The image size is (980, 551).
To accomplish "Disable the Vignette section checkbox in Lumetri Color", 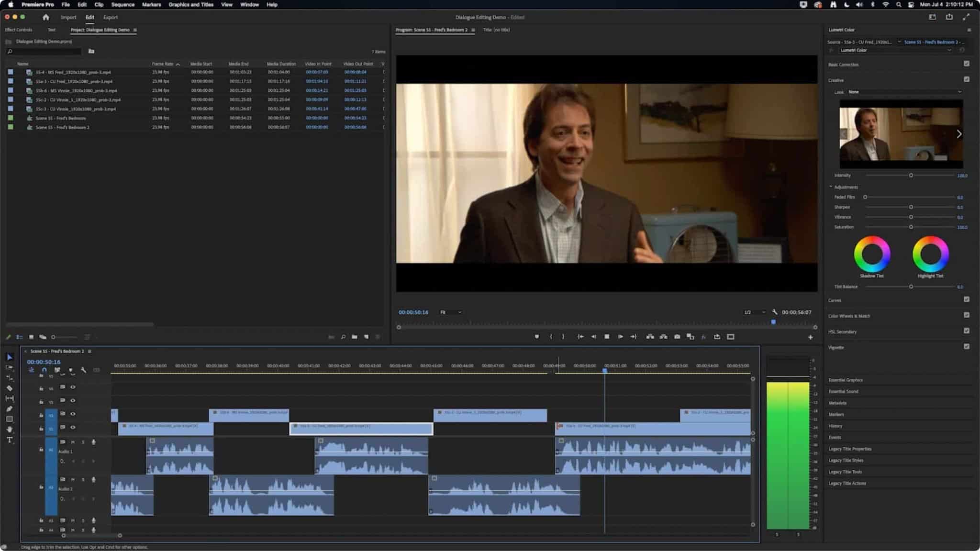I will point(966,348).
